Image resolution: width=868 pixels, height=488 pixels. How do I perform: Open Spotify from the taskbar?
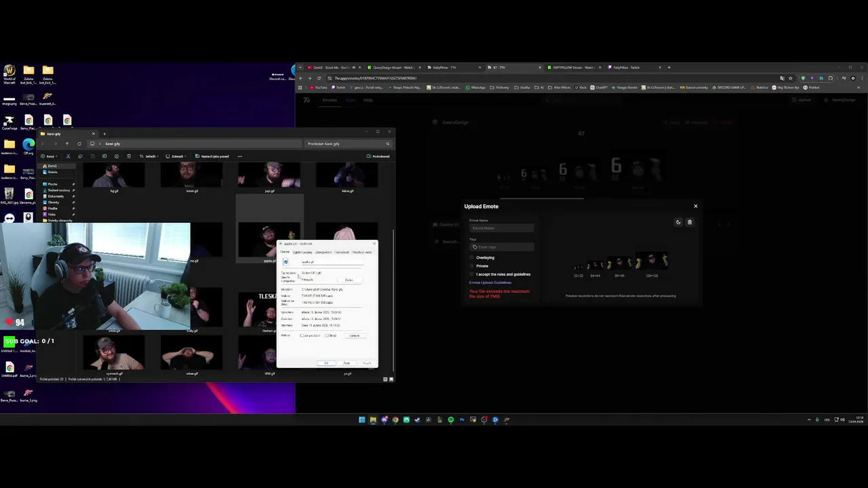coord(451,420)
